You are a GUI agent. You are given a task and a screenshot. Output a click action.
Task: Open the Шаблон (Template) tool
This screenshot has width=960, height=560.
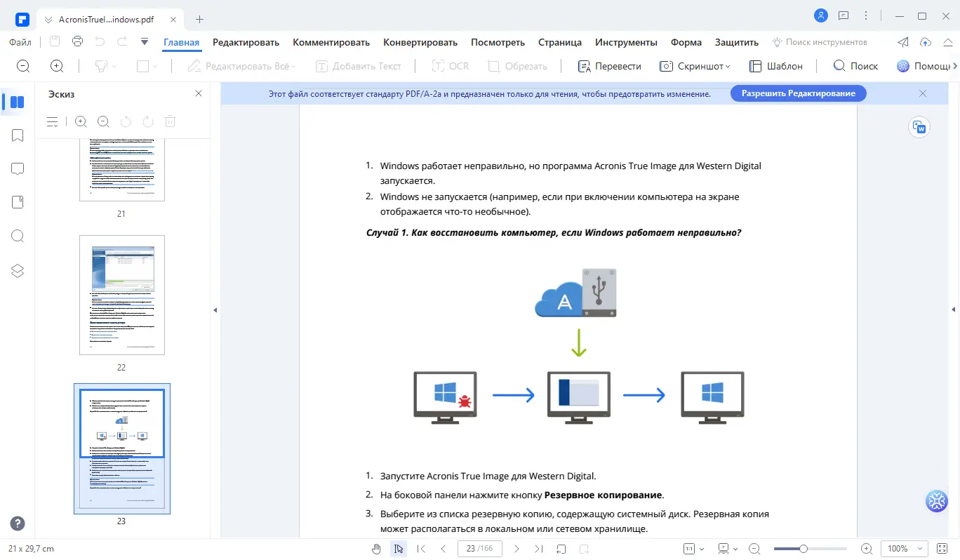tap(776, 65)
